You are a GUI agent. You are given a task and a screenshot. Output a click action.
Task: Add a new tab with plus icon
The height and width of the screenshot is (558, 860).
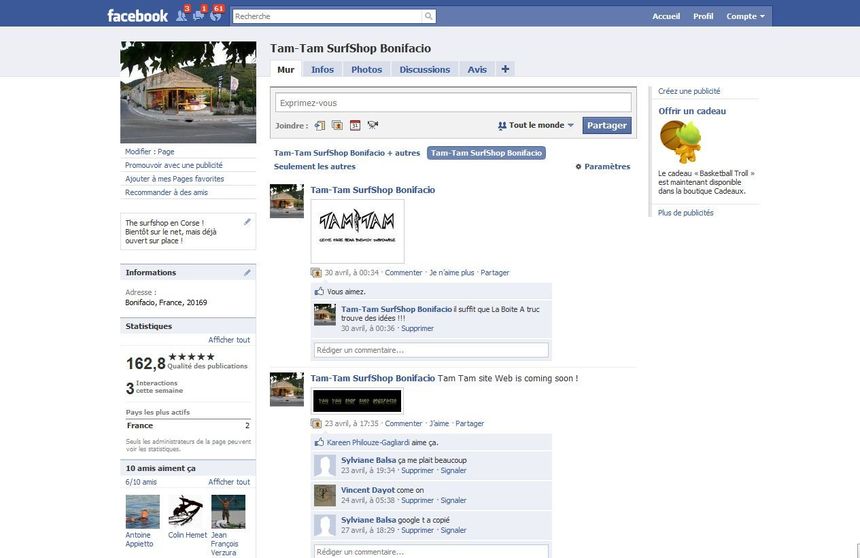click(505, 69)
